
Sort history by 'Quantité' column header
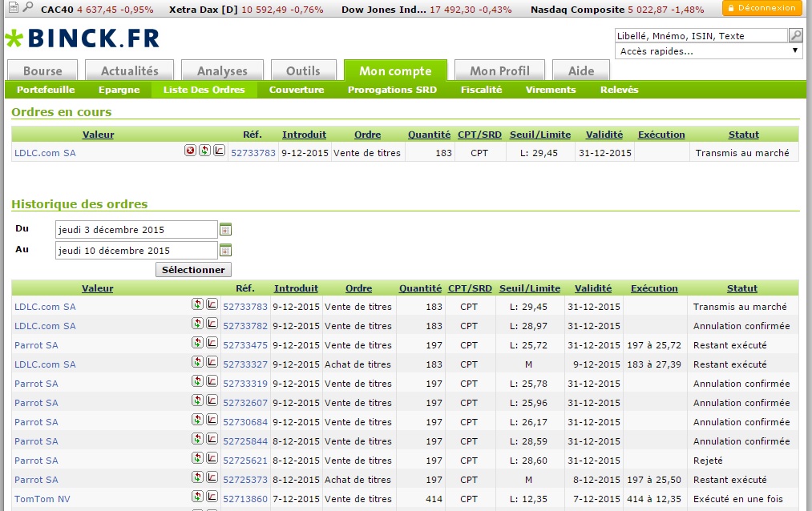(x=420, y=288)
